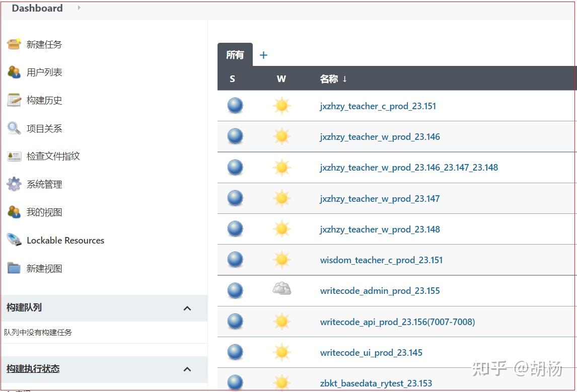Select the 所有 view tab

point(235,55)
